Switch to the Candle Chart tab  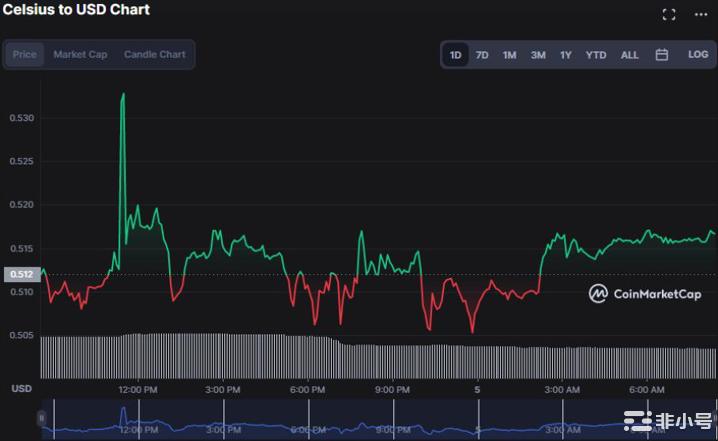pyautogui.click(x=154, y=54)
